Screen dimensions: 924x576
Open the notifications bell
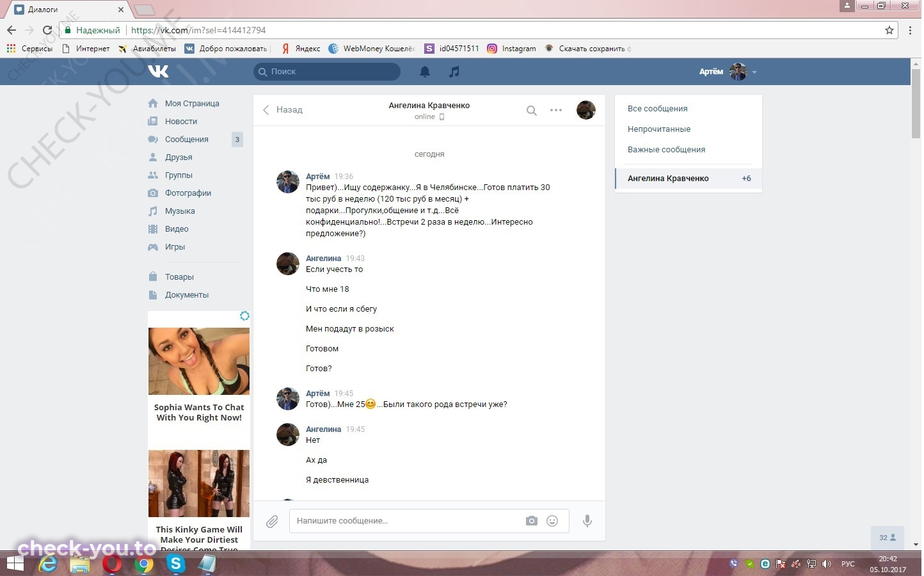click(x=424, y=72)
